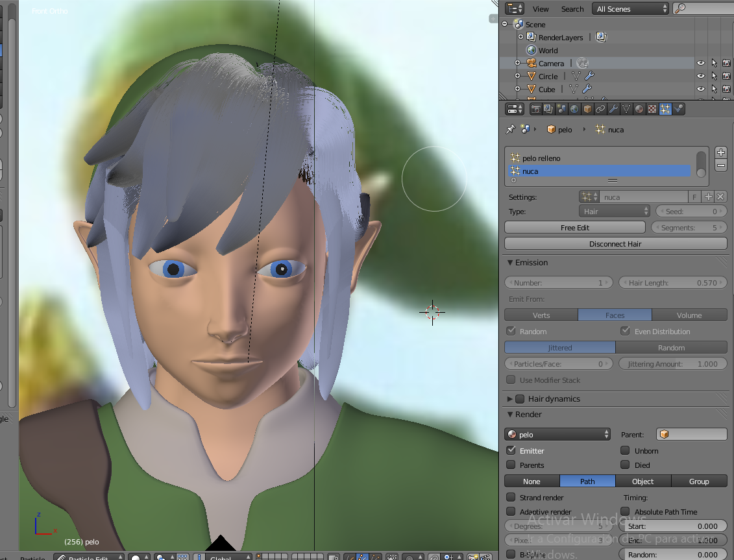This screenshot has height=560, width=734.
Task: Uncheck the Emitter render checkbox
Action: click(x=511, y=450)
